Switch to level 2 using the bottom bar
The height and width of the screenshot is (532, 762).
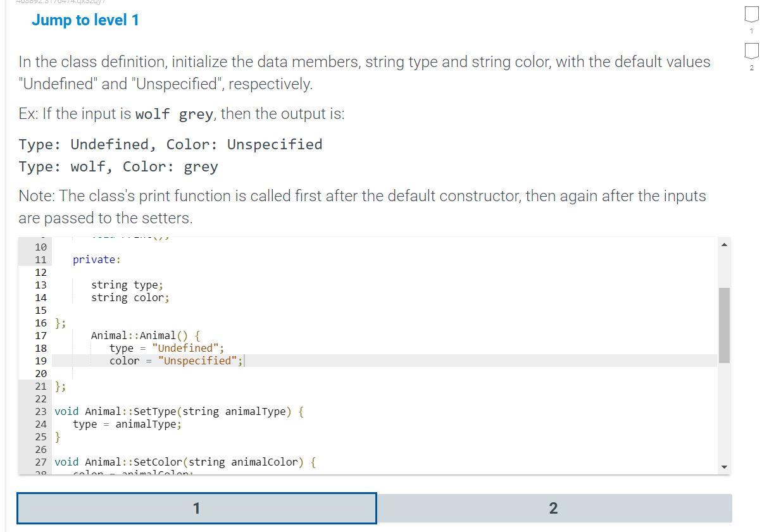tap(554, 507)
